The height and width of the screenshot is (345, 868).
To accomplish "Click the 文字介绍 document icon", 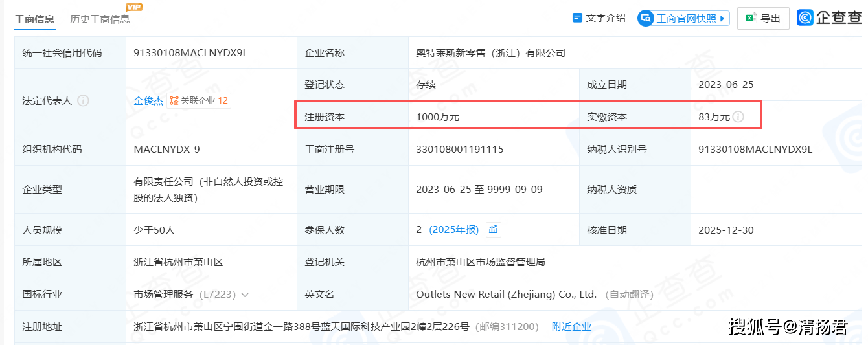I will (577, 17).
